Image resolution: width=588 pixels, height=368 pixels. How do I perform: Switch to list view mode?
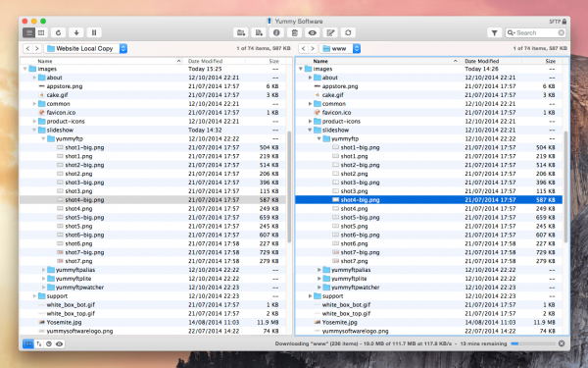point(29,32)
